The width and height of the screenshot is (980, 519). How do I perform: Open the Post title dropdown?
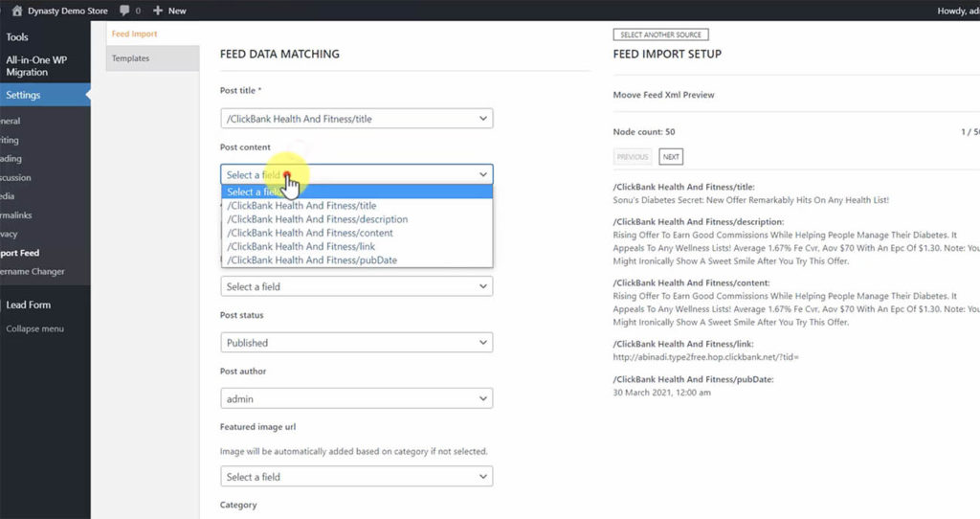coord(356,119)
